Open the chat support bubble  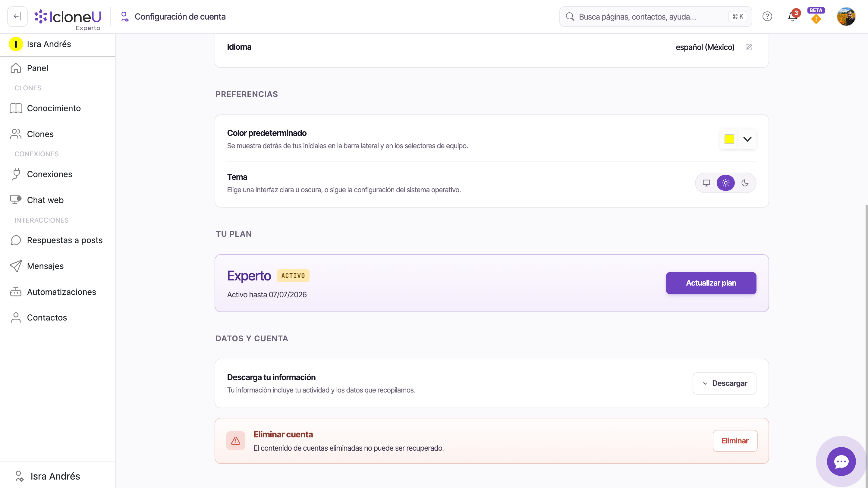(841, 461)
